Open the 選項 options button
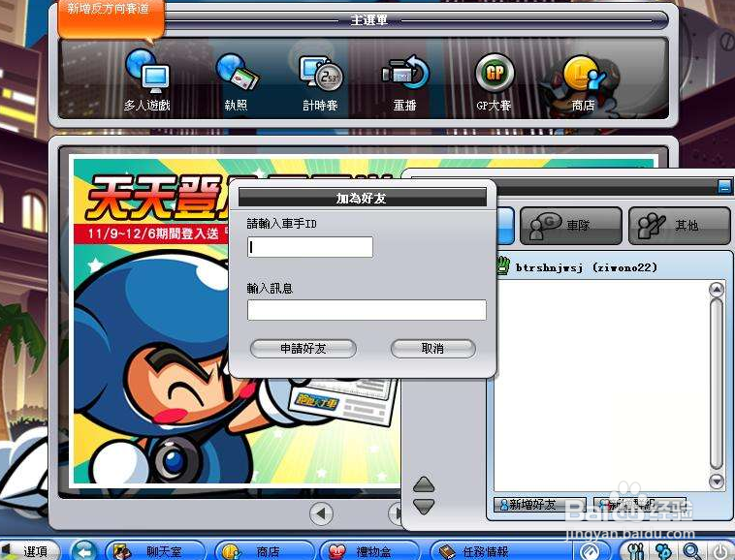735x560 pixels. coord(30,550)
